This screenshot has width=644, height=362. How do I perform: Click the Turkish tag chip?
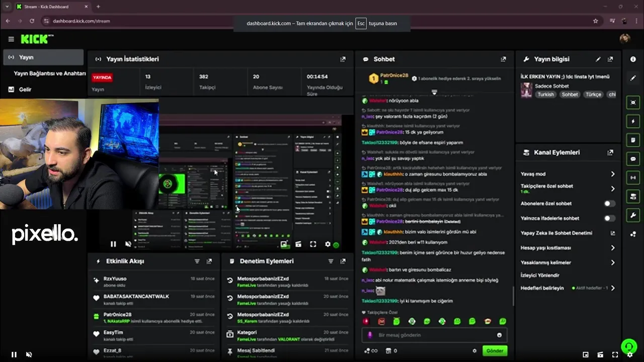(545, 95)
